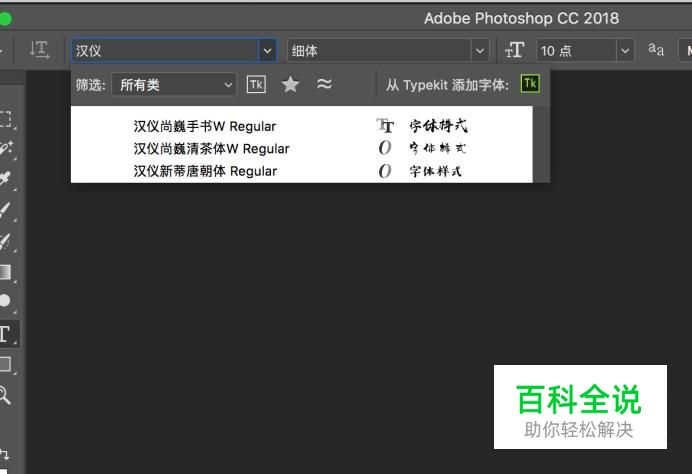Expand the font style dropdown arrow
Screen dimensions: 692x474
(480, 51)
